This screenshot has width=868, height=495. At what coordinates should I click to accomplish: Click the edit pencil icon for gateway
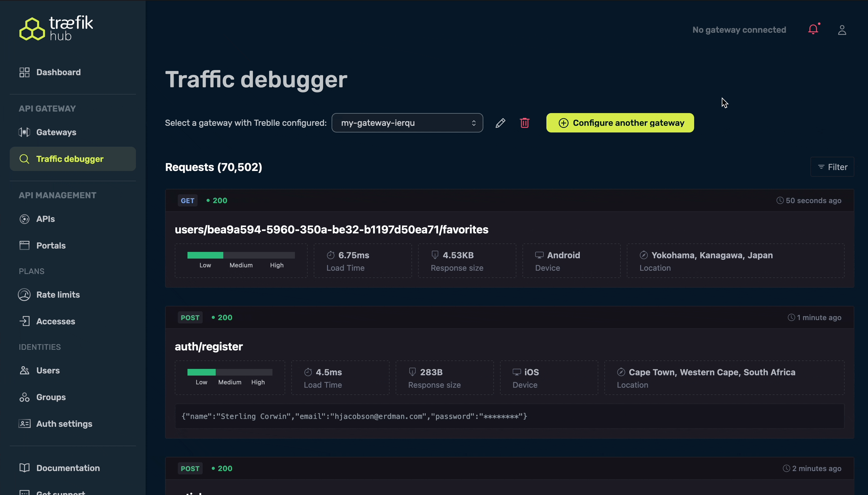500,123
